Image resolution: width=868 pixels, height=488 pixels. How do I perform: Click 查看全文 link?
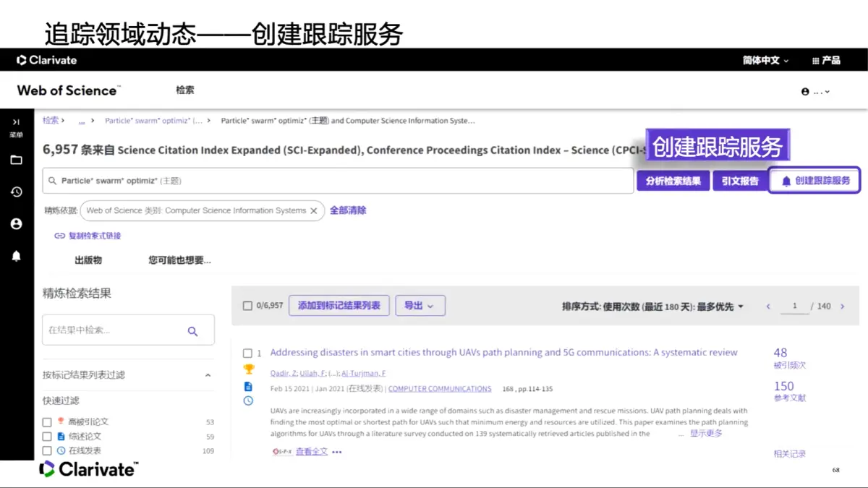312,452
